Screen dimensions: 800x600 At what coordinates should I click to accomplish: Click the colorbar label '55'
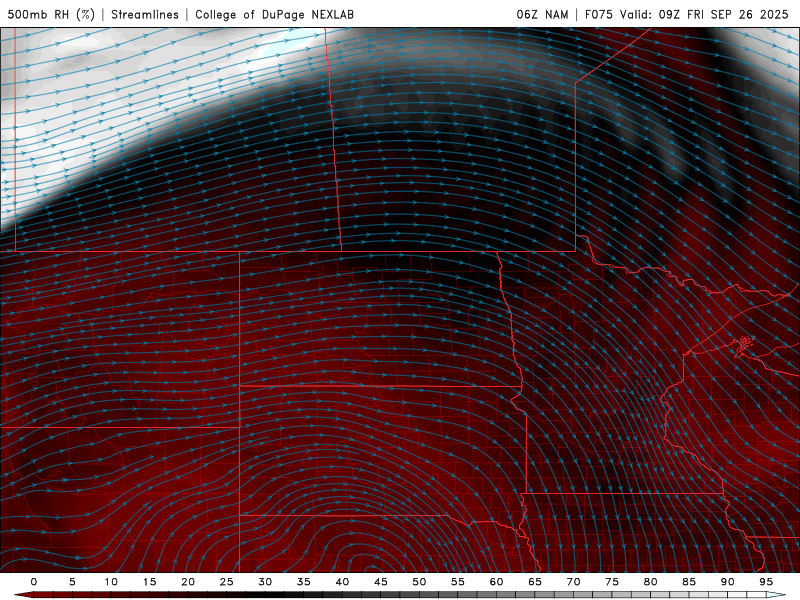[x=458, y=582]
